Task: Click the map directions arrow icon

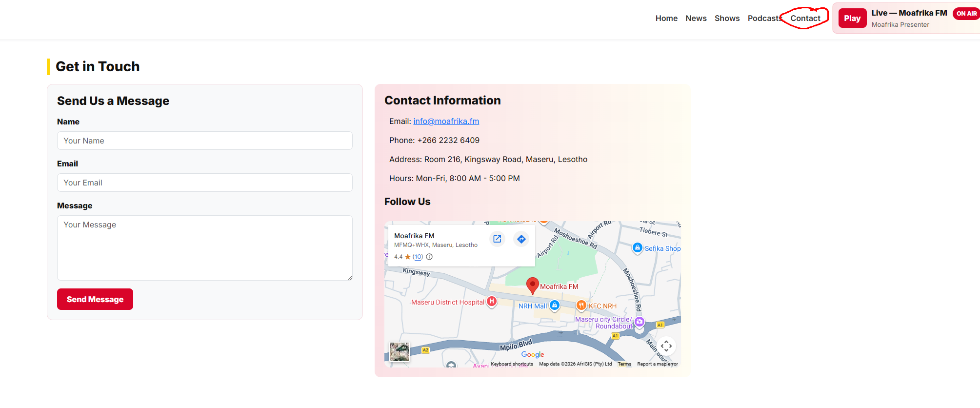Action: point(521,239)
